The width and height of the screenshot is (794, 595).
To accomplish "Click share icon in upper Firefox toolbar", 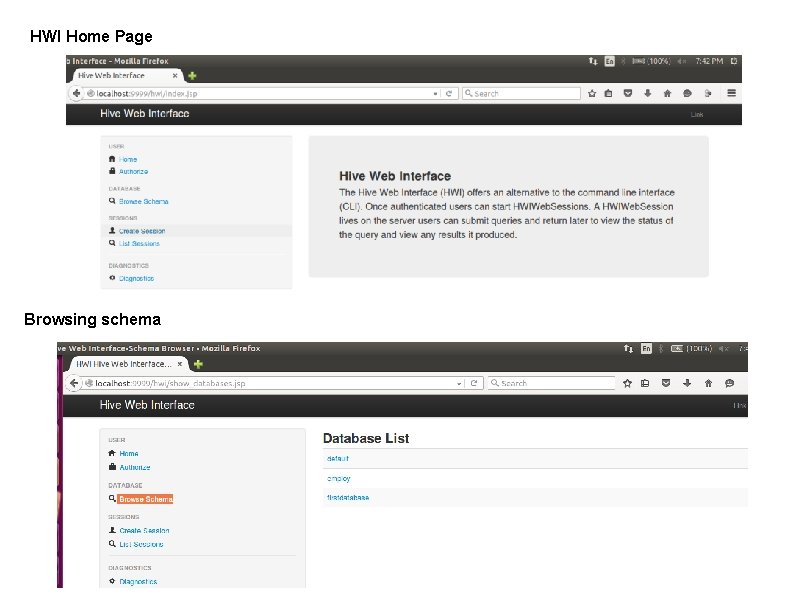I will click(708, 93).
